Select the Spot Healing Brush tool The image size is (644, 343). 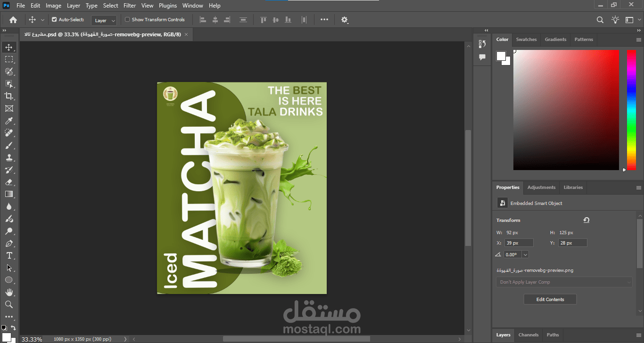8,133
